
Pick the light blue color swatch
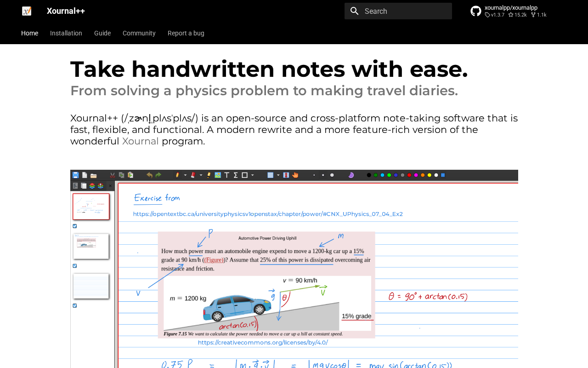[x=382, y=175]
